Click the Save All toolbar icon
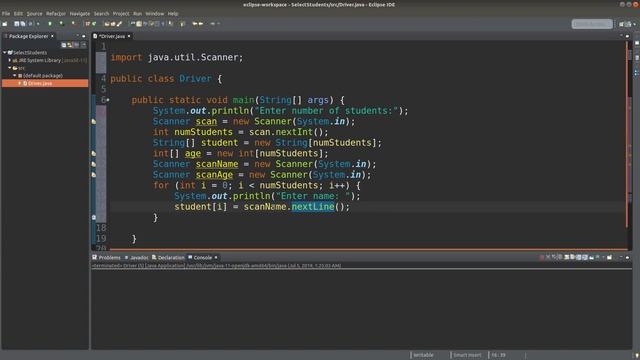Image resolution: width=640 pixels, height=360 pixels. click(x=23, y=24)
